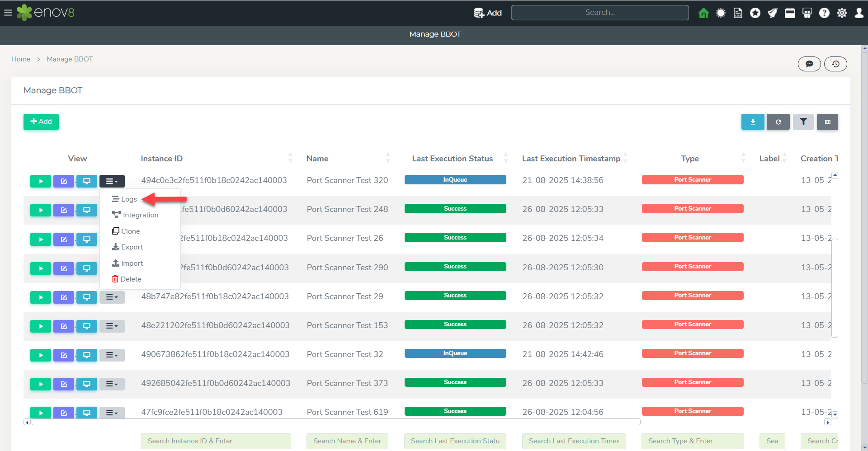Click the green home icon in header
The image size is (868, 451).
[x=703, y=13]
